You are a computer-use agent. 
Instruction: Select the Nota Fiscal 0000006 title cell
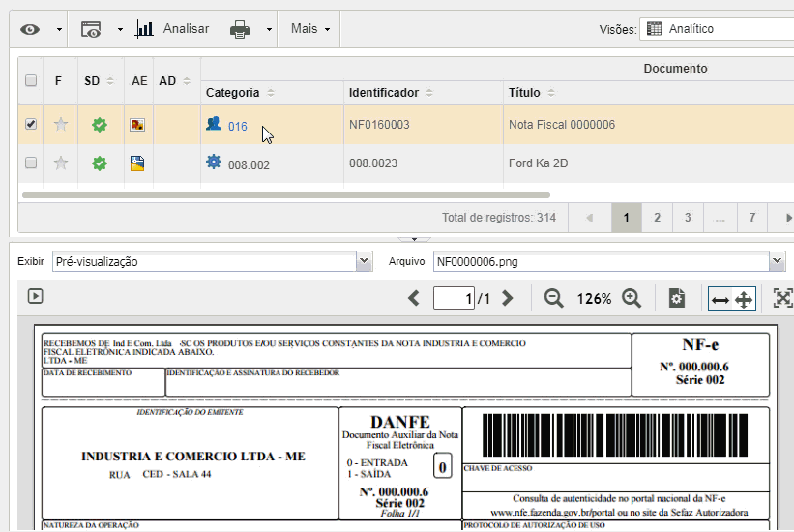[x=649, y=125]
